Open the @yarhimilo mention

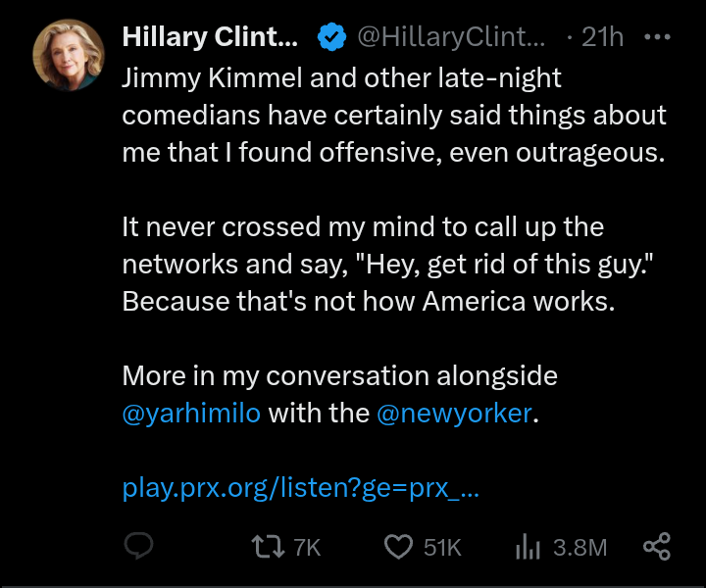click(191, 413)
